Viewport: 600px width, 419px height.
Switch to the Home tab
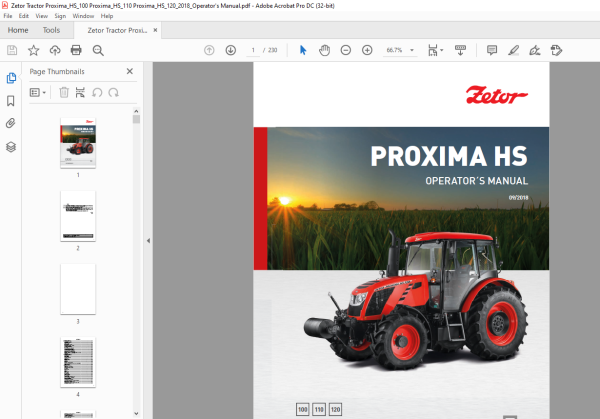click(18, 30)
